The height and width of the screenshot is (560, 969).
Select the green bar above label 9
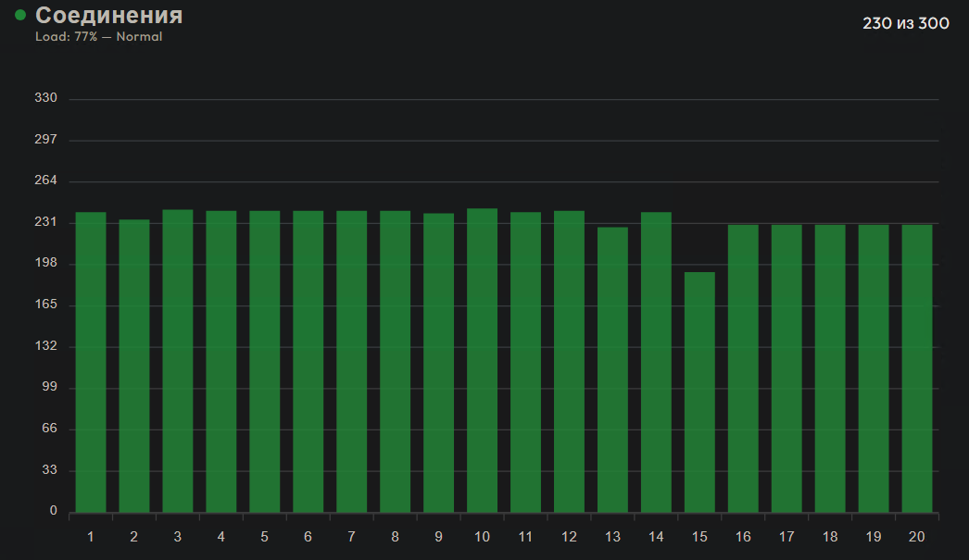tap(439, 363)
